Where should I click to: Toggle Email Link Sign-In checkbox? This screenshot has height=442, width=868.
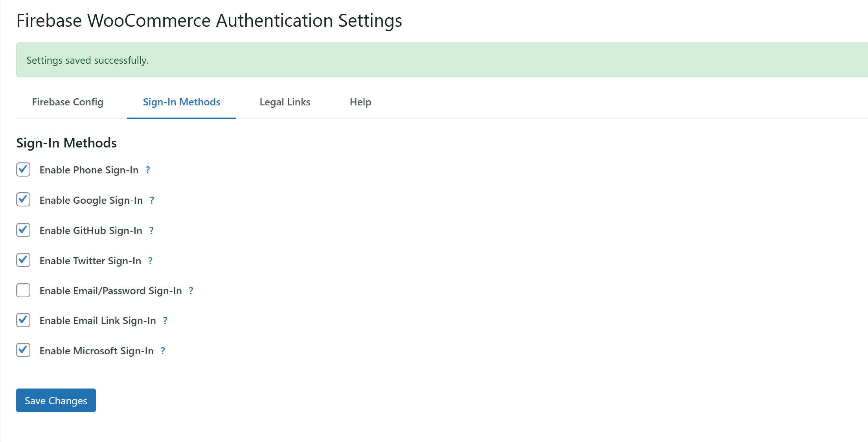[23, 320]
